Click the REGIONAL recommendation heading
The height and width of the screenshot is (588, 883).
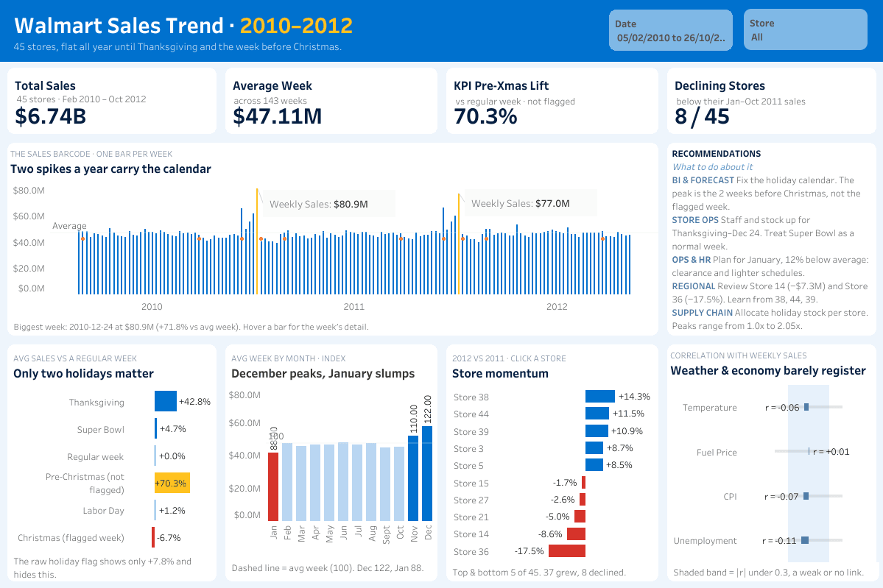coord(693,286)
